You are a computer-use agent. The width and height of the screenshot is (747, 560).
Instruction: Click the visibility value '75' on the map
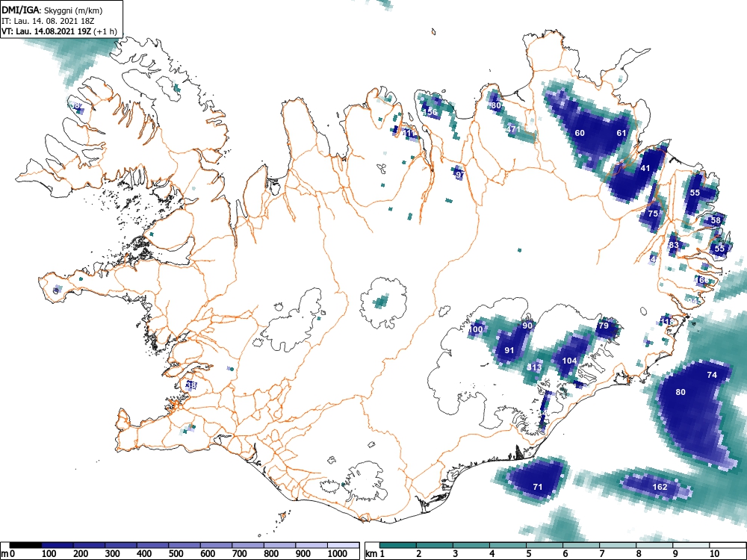[x=653, y=214]
